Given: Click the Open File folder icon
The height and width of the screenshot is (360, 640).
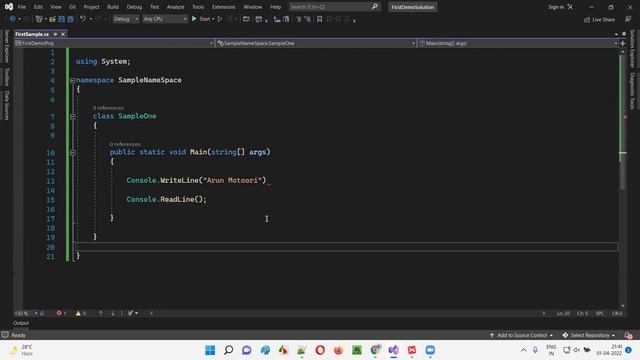Looking at the screenshot, I should (x=52, y=19).
